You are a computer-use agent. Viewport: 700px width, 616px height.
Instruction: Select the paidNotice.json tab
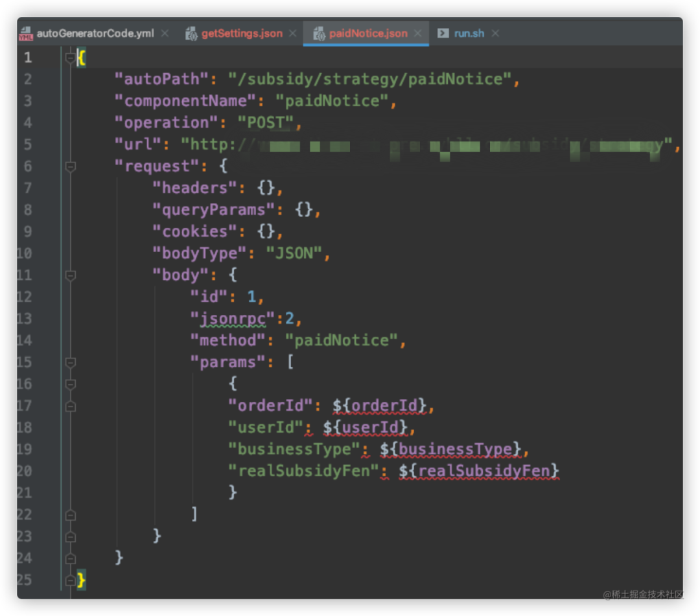[x=367, y=34]
